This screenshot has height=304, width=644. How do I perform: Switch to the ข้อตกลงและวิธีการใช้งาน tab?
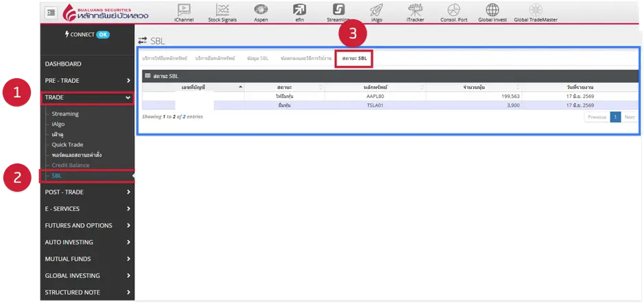(306, 58)
